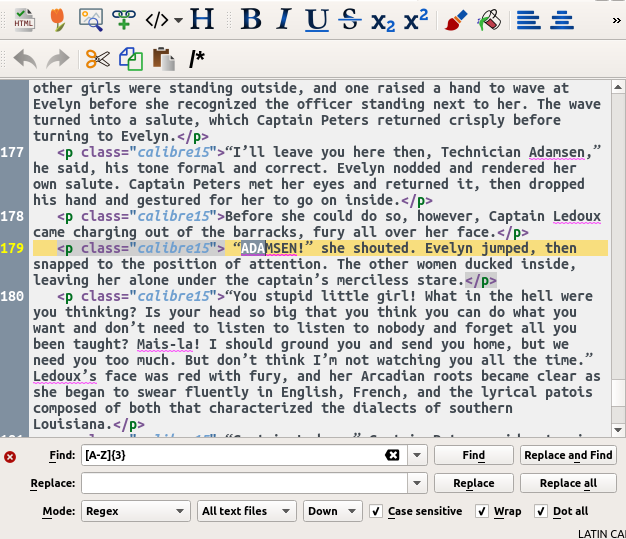Viewport: 626px width, 539px height.
Task: Open Replace history dropdown
Action: click(417, 483)
